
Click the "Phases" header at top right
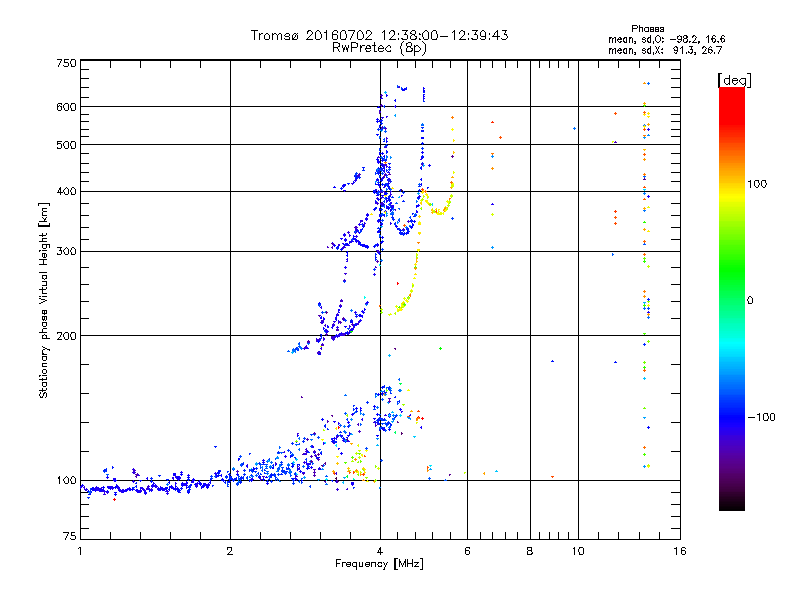(x=647, y=29)
